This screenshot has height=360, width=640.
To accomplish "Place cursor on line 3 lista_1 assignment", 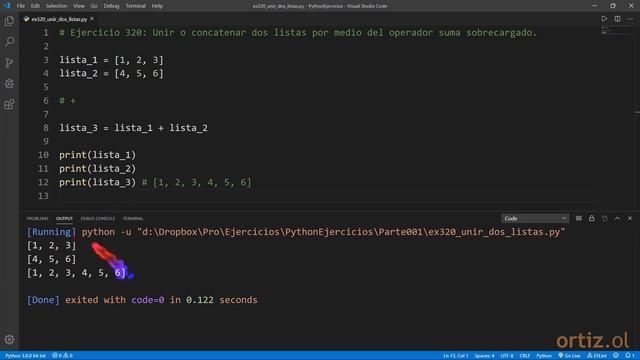I will (x=111, y=60).
